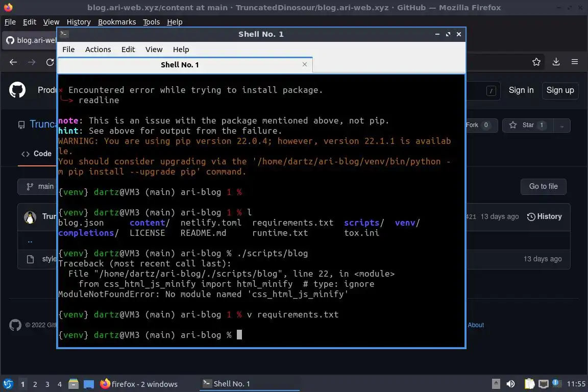Click completions/ directory in terminal listing

tap(88, 233)
